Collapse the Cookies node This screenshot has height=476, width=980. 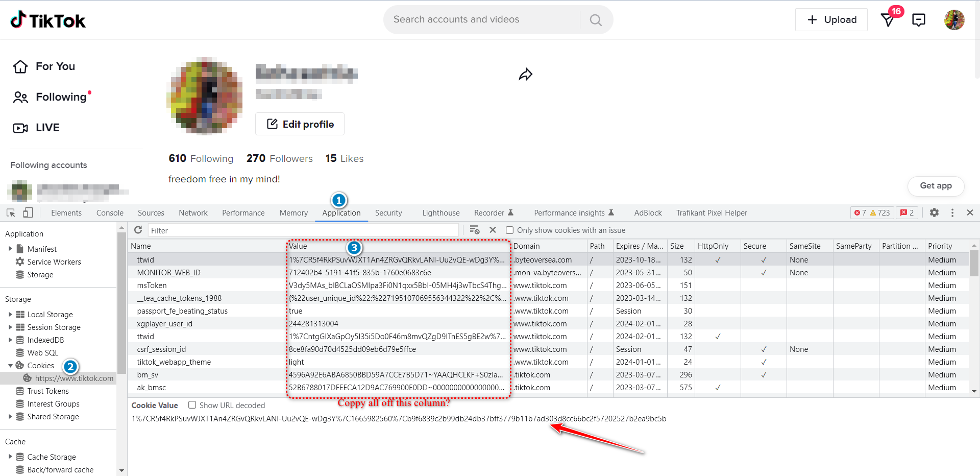[10, 366]
